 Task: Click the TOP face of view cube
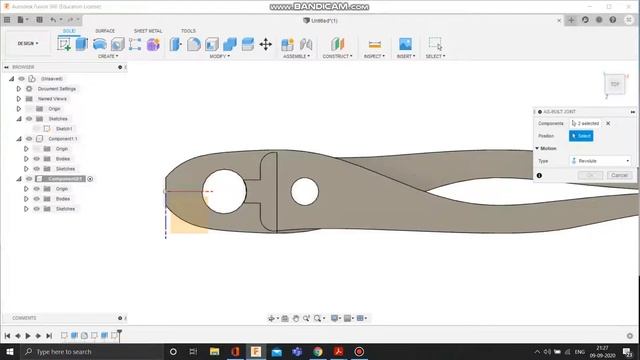[x=615, y=84]
